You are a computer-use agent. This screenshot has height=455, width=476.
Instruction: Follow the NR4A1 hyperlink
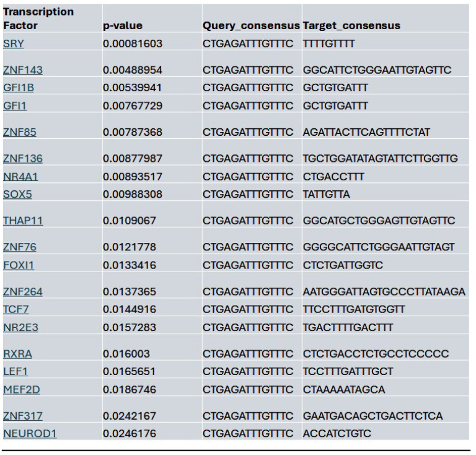click(x=20, y=177)
